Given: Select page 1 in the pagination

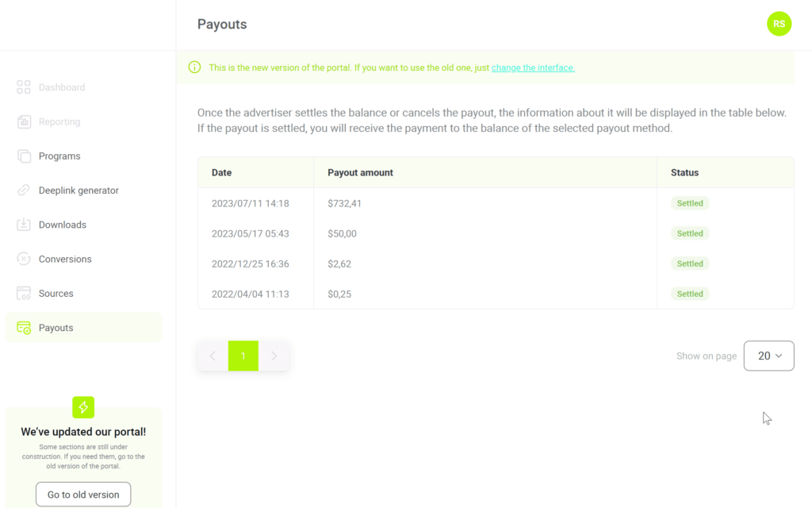Looking at the screenshot, I should [x=243, y=356].
